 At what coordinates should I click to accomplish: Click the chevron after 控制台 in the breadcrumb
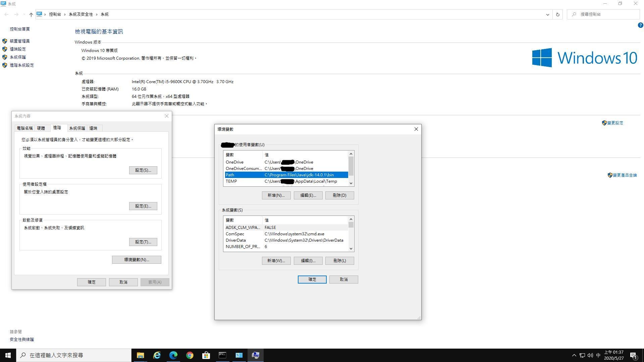(x=65, y=14)
